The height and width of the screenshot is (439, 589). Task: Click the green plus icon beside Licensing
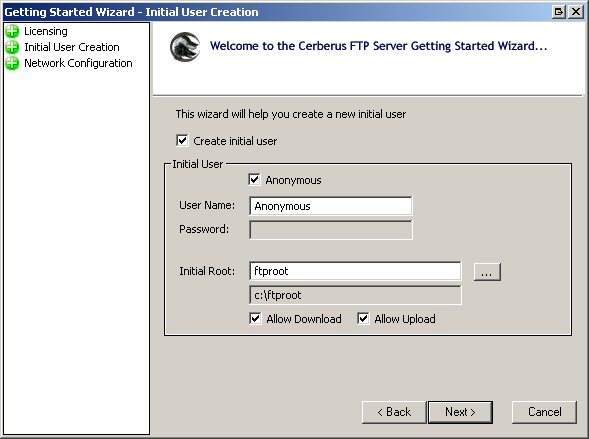pos(12,31)
